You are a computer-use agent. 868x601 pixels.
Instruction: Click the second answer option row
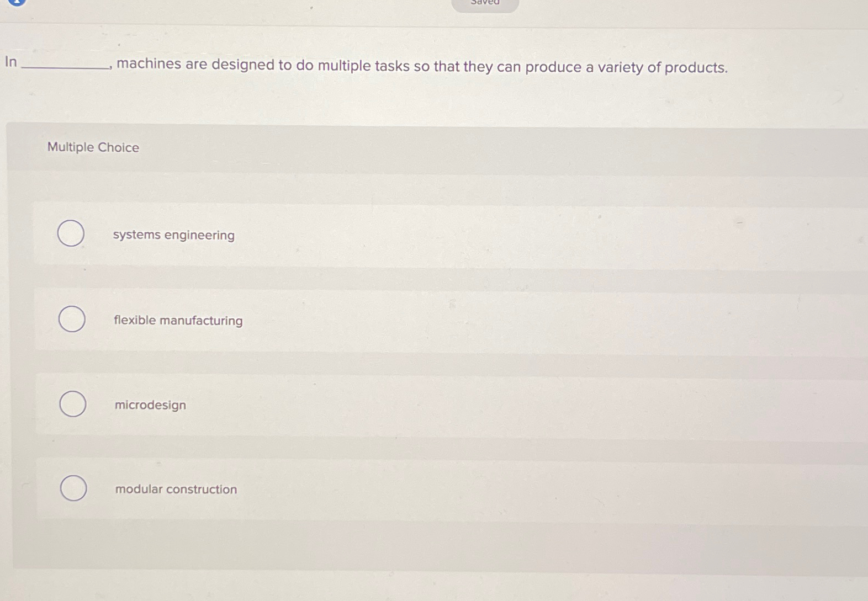tap(387, 319)
